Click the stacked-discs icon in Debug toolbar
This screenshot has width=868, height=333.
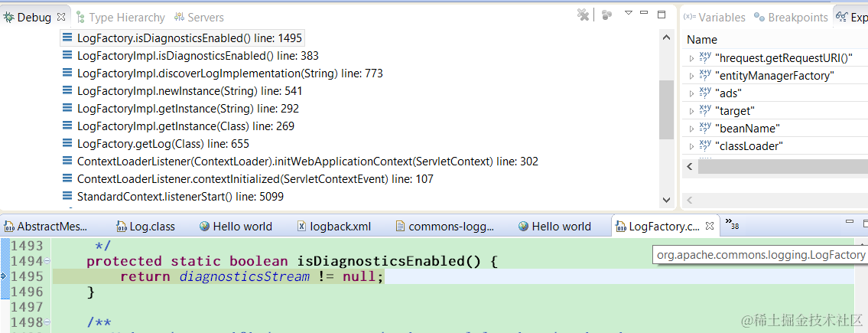606,15
